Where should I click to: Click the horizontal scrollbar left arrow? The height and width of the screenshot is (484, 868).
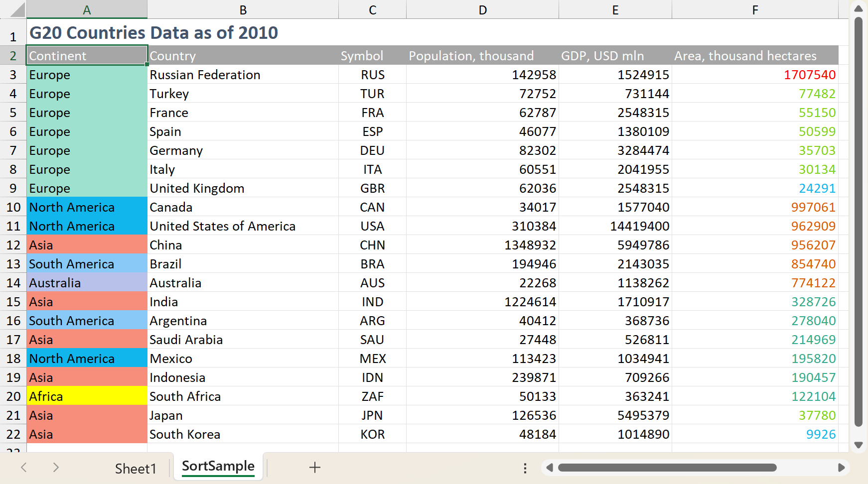[x=549, y=467]
